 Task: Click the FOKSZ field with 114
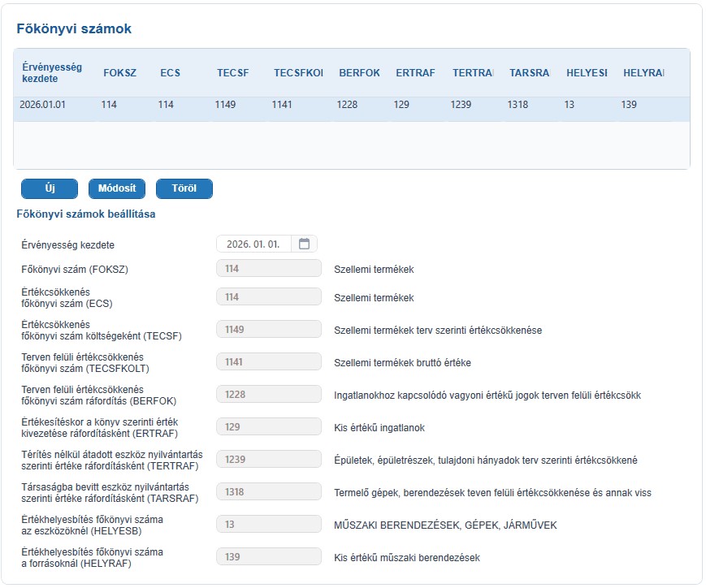tap(269, 269)
